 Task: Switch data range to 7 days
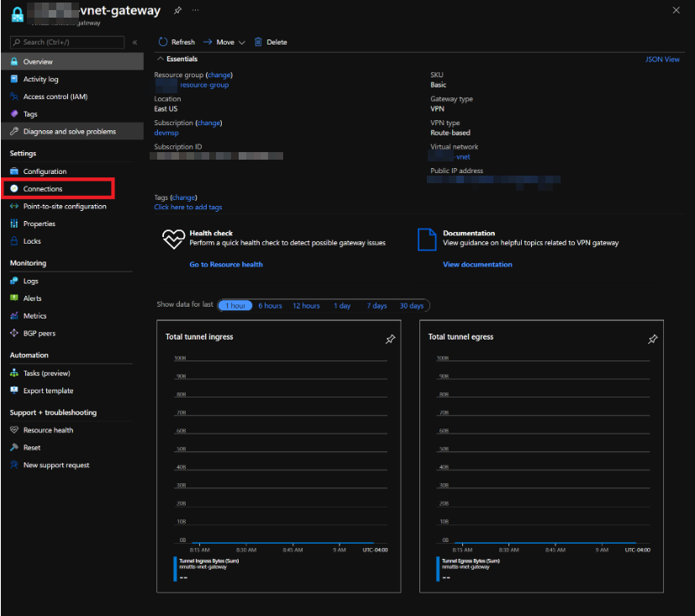pos(376,306)
